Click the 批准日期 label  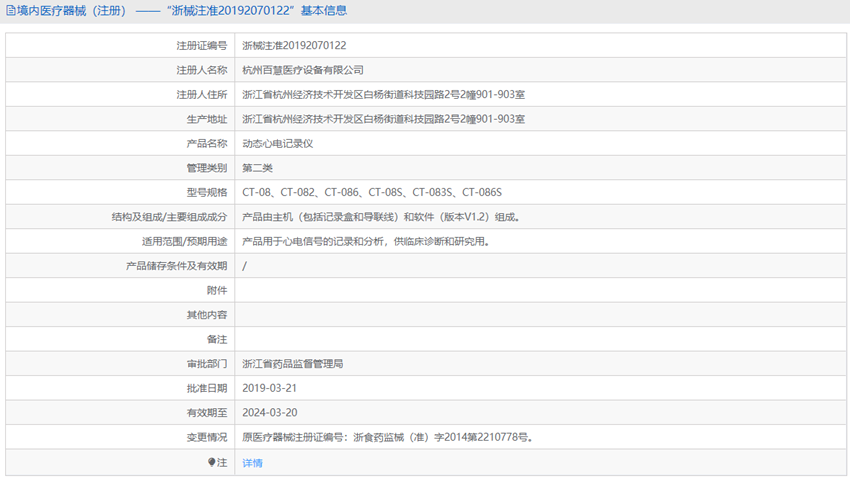coord(207,388)
